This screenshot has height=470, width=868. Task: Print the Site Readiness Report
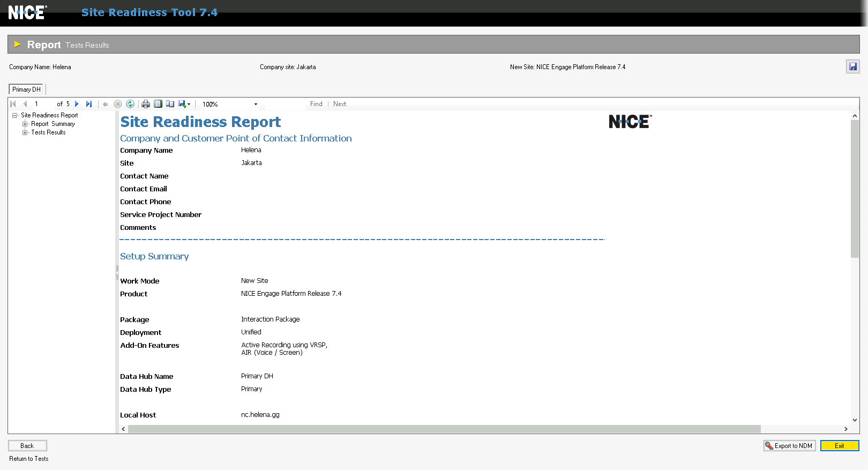coord(146,104)
